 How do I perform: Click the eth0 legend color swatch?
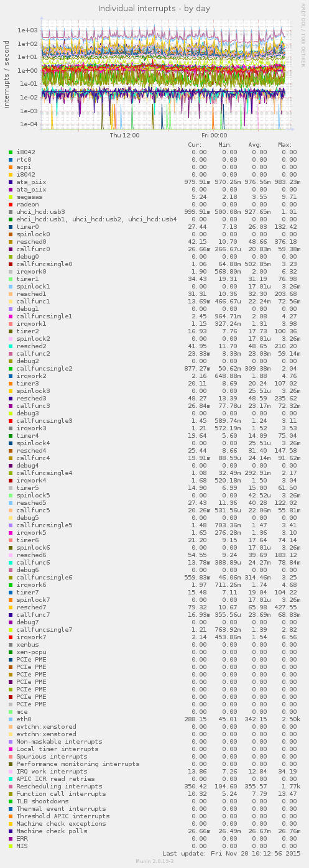[x=11, y=719]
